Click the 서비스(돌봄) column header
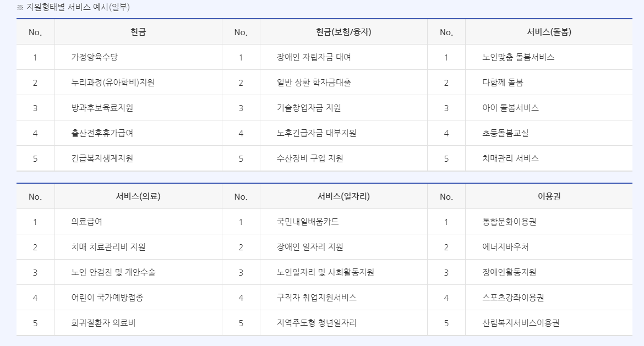Image resolution: width=644 pixels, height=346 pixels. (x=549, y=32)
